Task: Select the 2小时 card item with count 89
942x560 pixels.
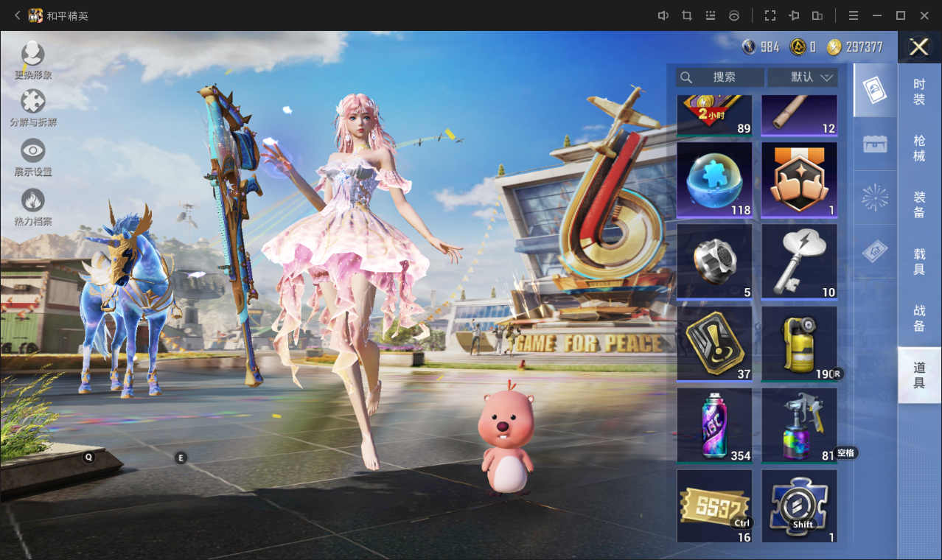Action: pyautogui.click(x=714, y=115)
